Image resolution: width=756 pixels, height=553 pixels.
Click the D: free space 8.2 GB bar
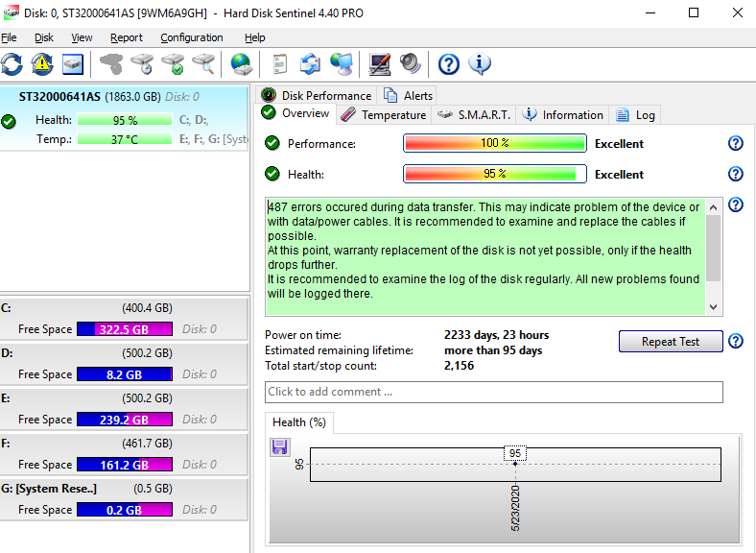pos(125,374)
